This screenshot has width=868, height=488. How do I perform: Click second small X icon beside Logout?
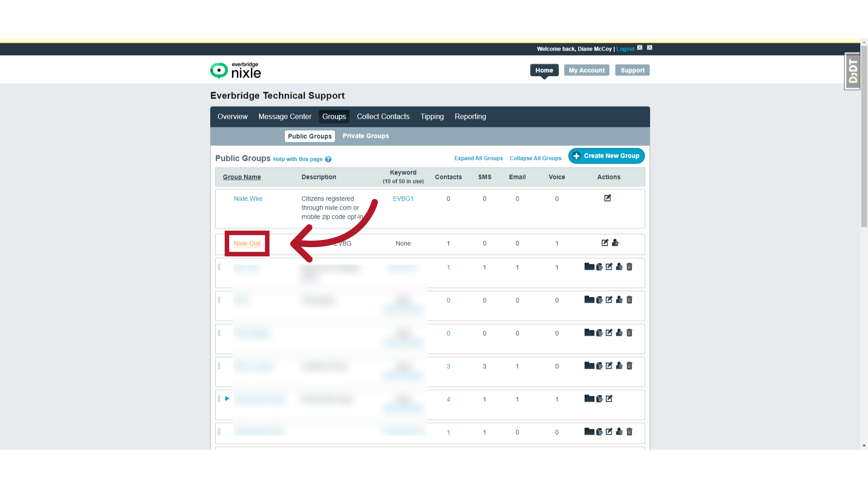650,47
